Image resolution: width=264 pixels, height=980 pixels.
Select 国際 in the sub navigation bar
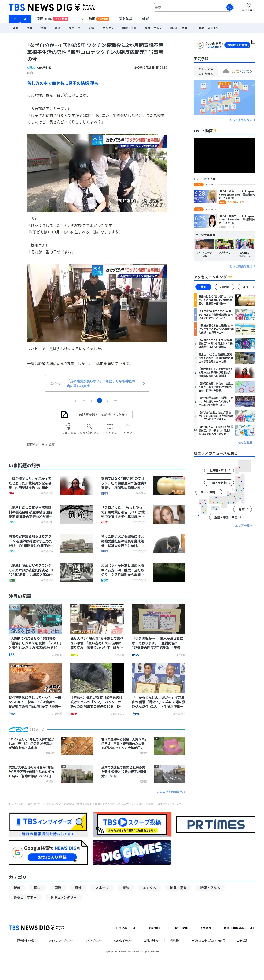(x=43, y=28)
